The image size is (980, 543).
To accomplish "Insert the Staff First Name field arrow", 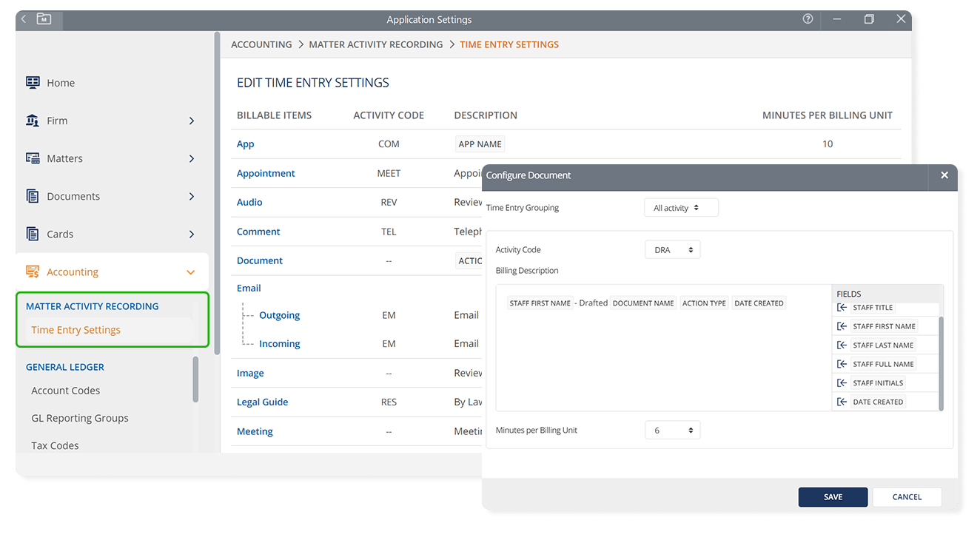I will point(842,326).
